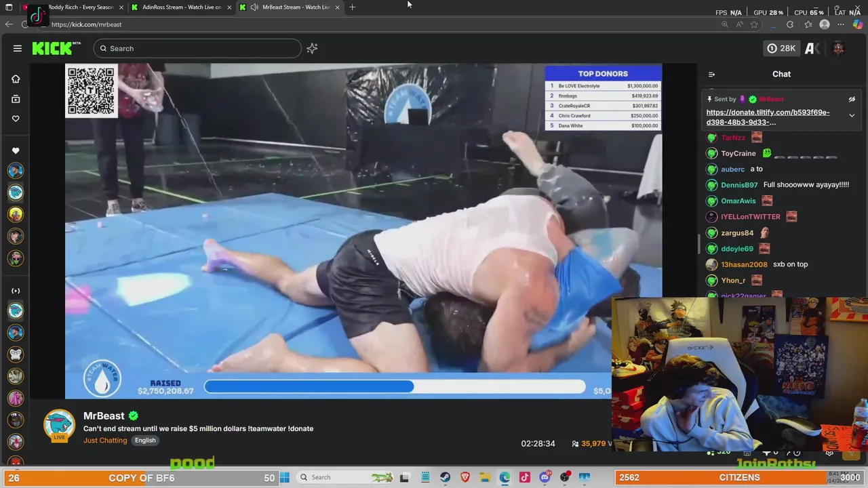Screen dimensions: 868x488
Task: Open Discord from the taskbar
Action: pyautogui.click(x=545, y=477)
